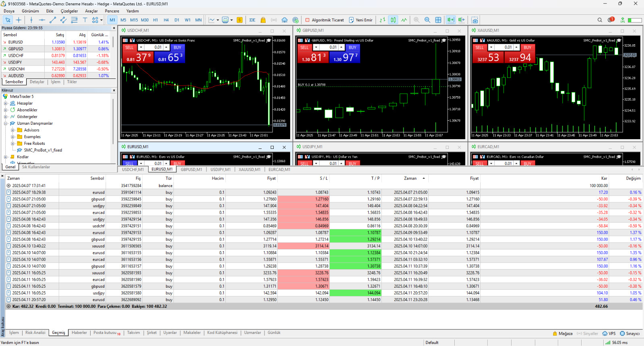This screenshot has width=644, height=346.
Task: Switch timeframe to M30
Action: point(145,20)
